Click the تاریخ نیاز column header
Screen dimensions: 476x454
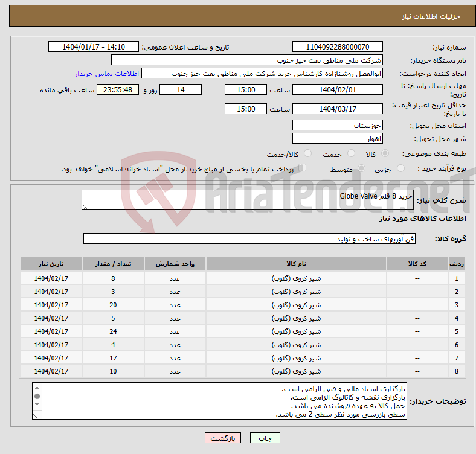tap(51, 264)
